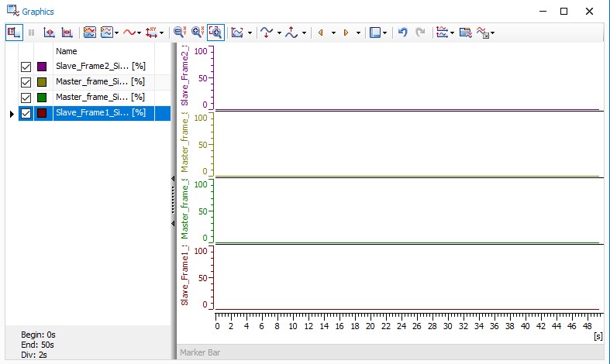Activate the zoom-to-region (selection zoom) tool

click(215, 33)
